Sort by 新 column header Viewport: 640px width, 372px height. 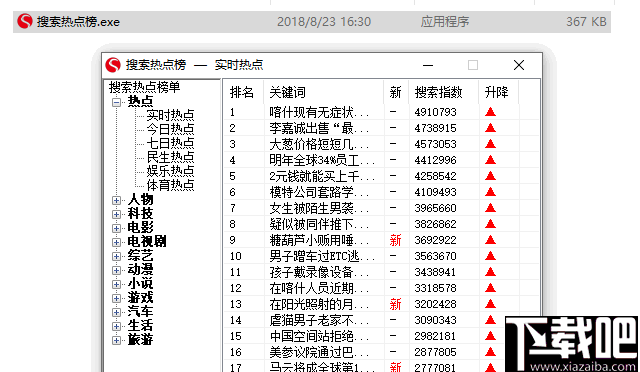coord(395,92)
